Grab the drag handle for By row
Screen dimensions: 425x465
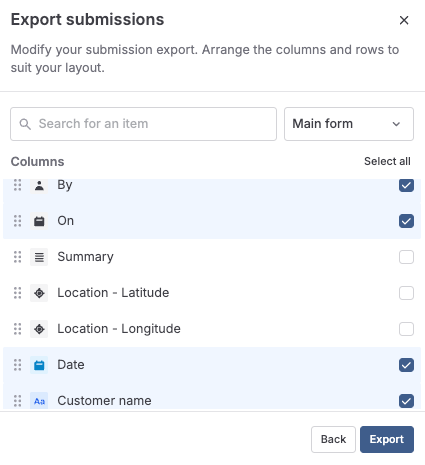coord(17,185)
